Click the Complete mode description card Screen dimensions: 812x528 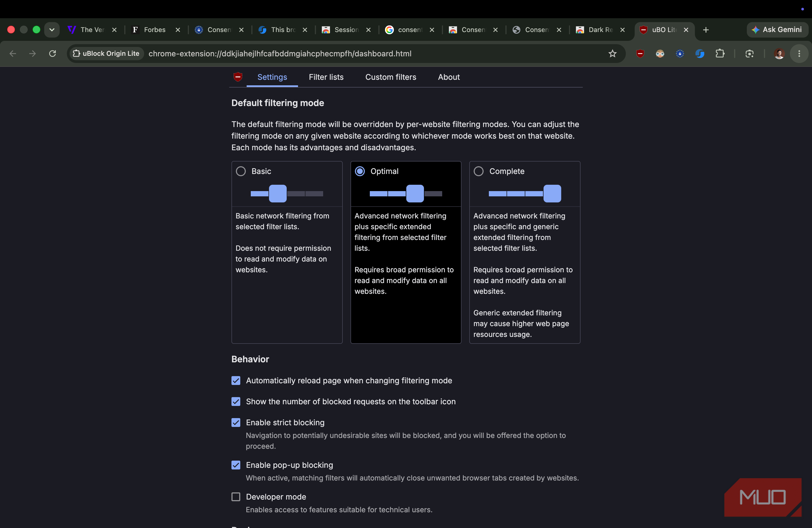point(524,252)
